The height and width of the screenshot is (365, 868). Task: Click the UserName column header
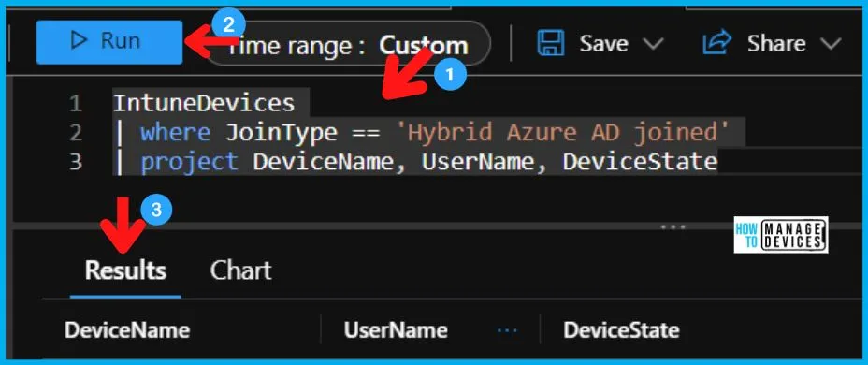pos(396,330)
